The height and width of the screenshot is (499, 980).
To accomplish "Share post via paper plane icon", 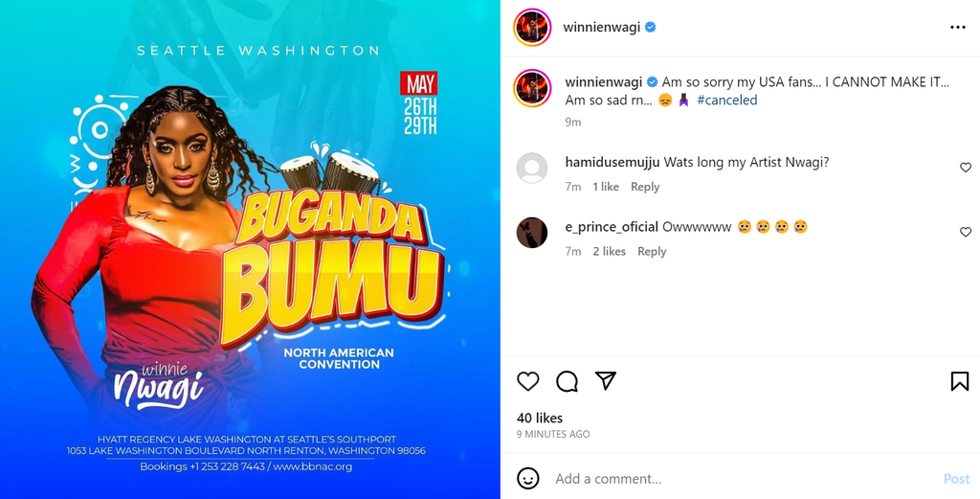I will [x=606, y=380].
